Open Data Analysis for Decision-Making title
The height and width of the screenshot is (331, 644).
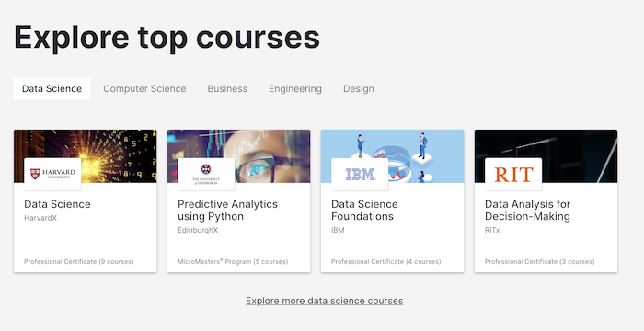pos(528,211)
